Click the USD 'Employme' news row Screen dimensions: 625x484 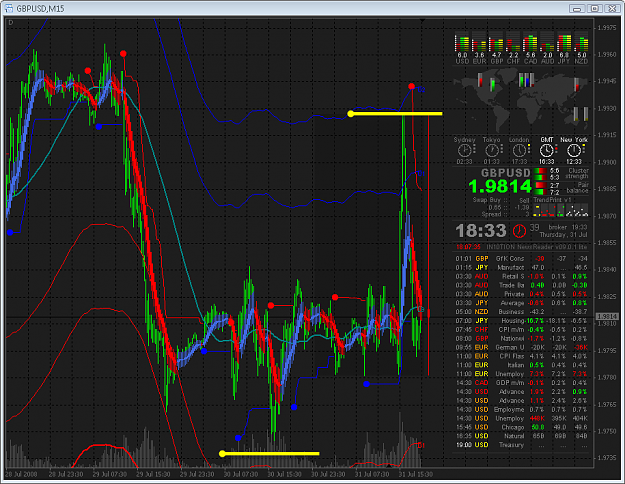(521, 409)
